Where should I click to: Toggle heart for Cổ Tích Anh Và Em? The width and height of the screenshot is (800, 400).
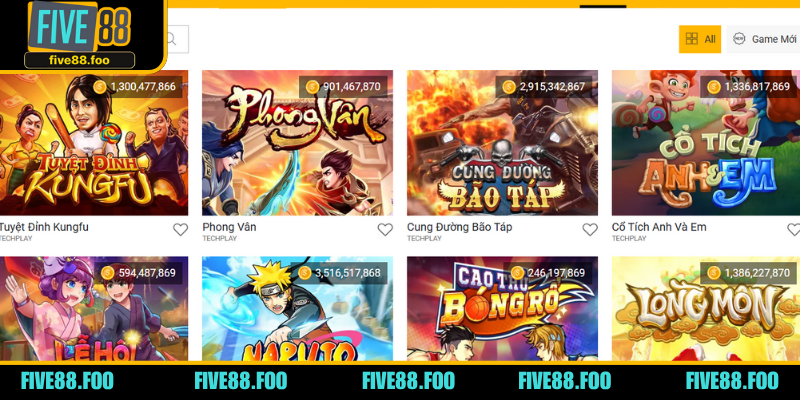click(x=794, y=230)
